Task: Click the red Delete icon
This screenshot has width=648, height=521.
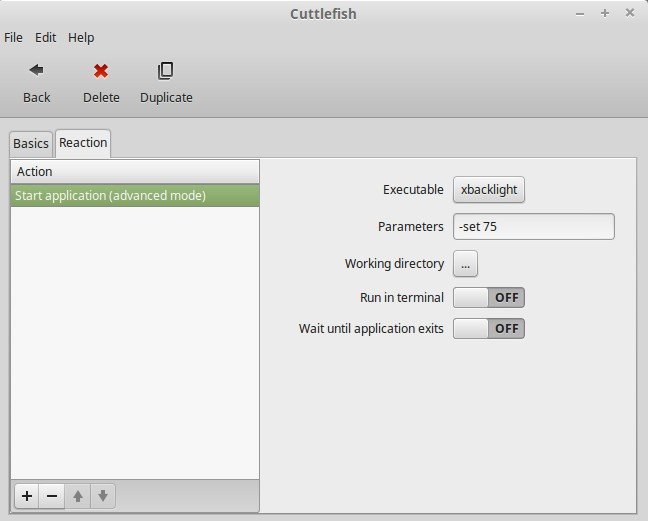Action: (x=100, y=71)
